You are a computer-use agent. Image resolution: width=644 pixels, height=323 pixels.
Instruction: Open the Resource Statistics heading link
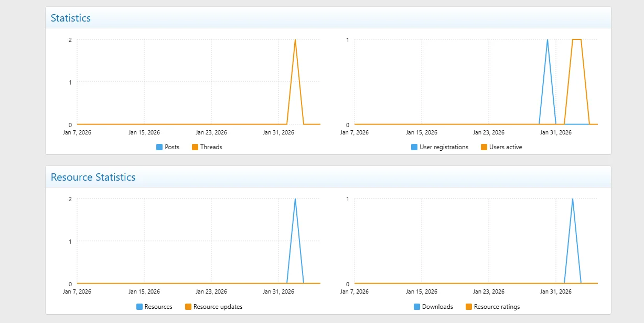click(93, 177)
